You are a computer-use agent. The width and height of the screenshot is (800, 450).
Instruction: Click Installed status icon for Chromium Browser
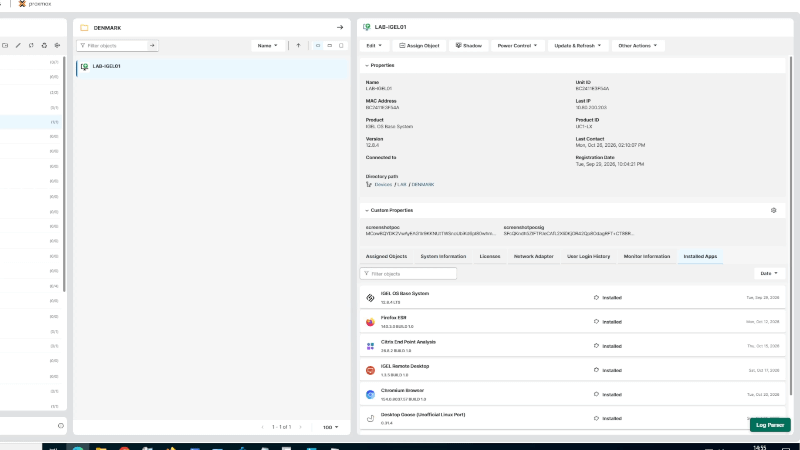(x=596, y=394)
